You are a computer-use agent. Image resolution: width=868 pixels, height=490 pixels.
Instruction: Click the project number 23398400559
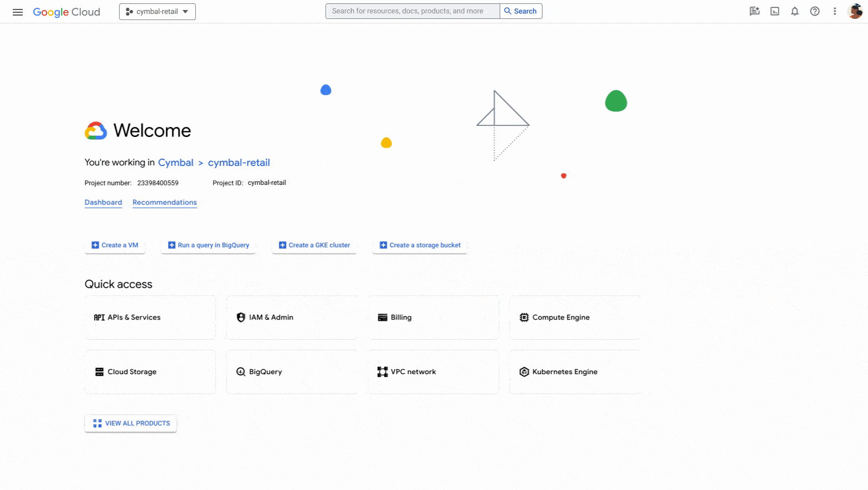158,183
